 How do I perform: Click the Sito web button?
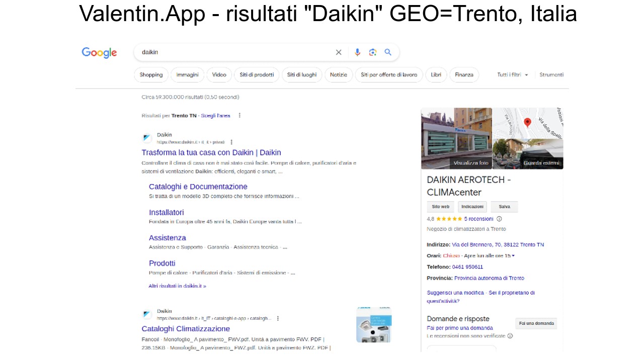(x=441, y=207)
